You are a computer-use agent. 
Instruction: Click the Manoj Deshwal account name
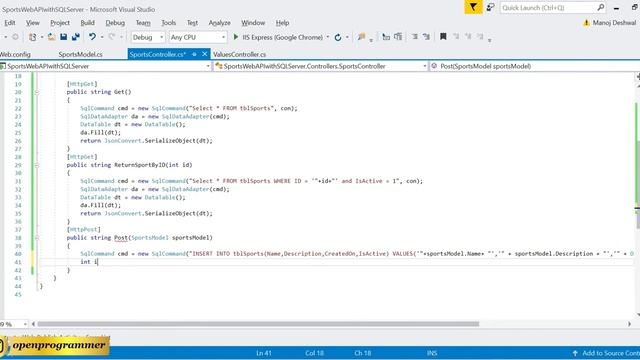coord(614,23)
